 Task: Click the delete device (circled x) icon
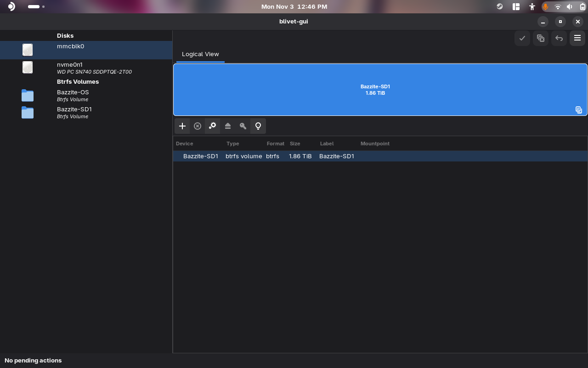click(x=198, y=126)
